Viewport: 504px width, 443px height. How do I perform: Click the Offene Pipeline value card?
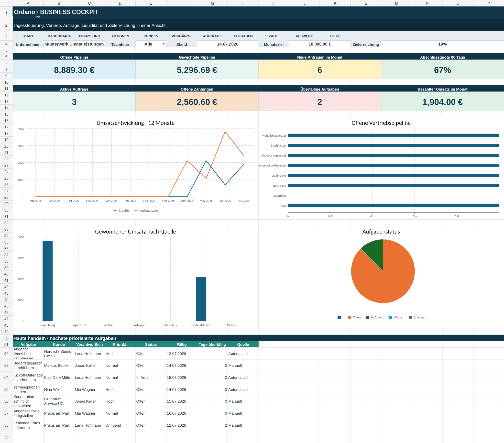point(74,70)
